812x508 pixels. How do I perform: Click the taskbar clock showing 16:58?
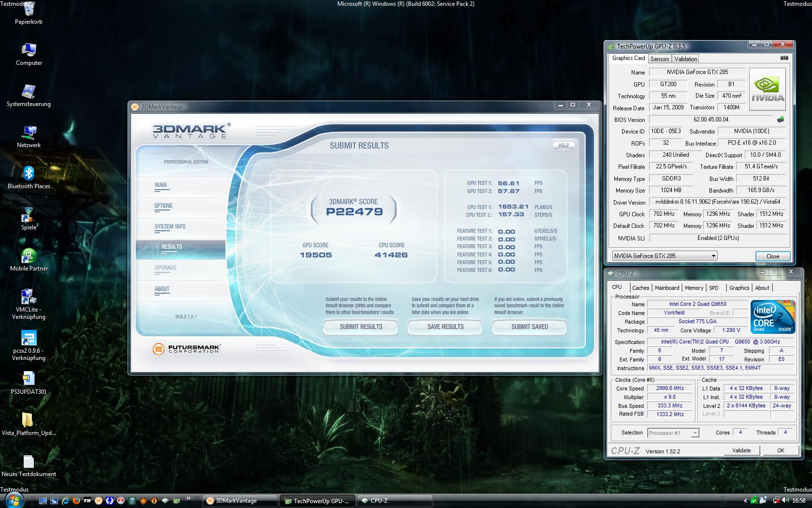pyautogui.click(x=798, y=501)
